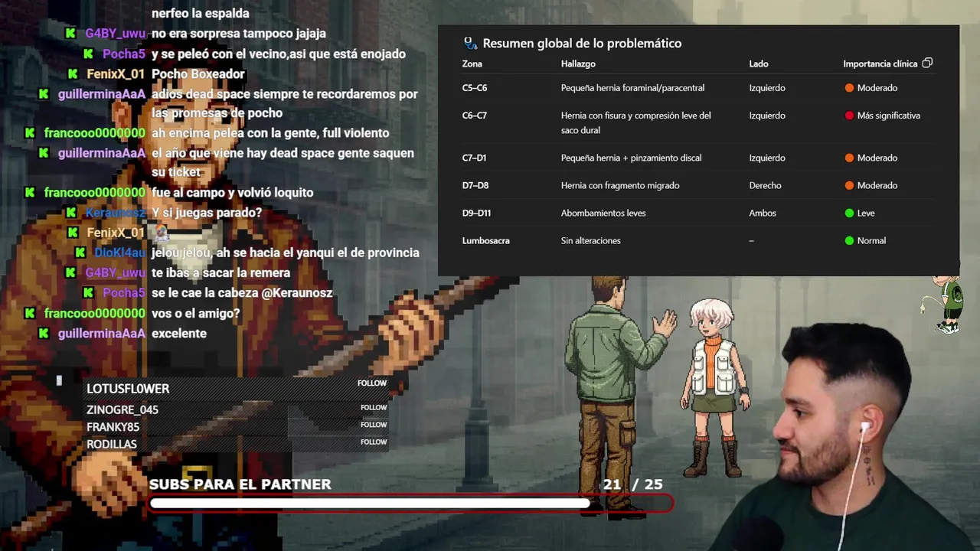Screen dimensions: 980x551
Task: Click K badge on 'adios dead space' message
Action: pyautogui.click(x=44, y=94)
